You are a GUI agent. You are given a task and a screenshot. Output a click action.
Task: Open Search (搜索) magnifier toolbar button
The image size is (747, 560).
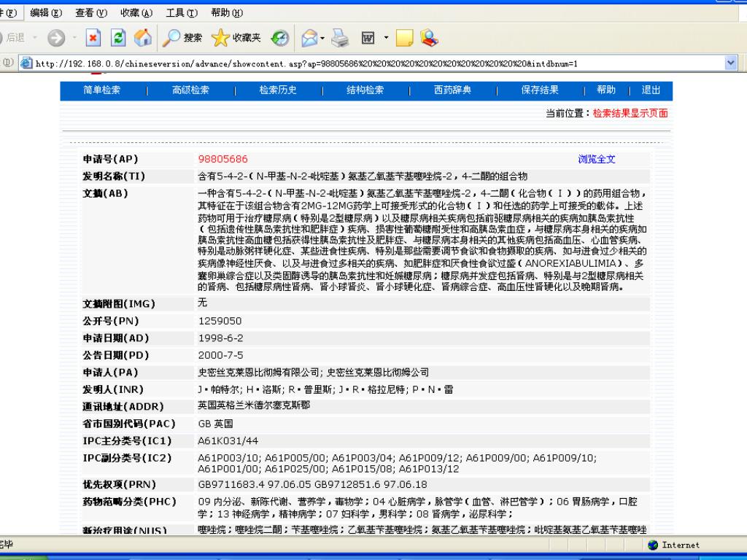[x=182, y=38]
